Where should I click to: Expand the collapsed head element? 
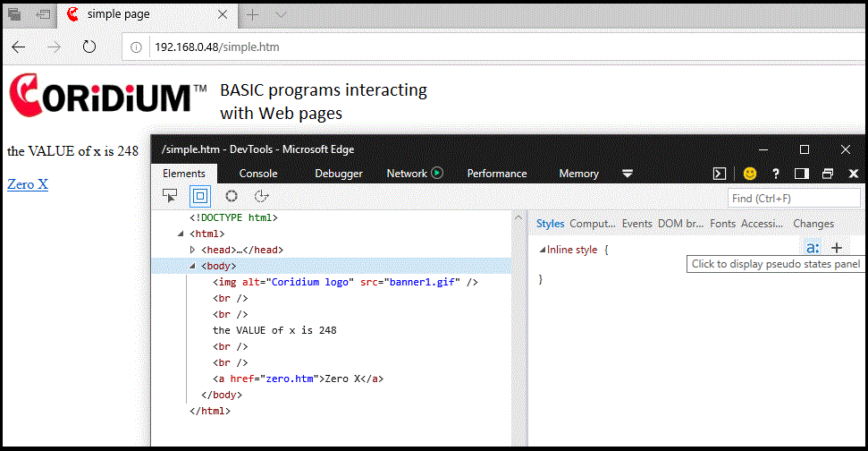pyautogui.click(x=192, y=250)
